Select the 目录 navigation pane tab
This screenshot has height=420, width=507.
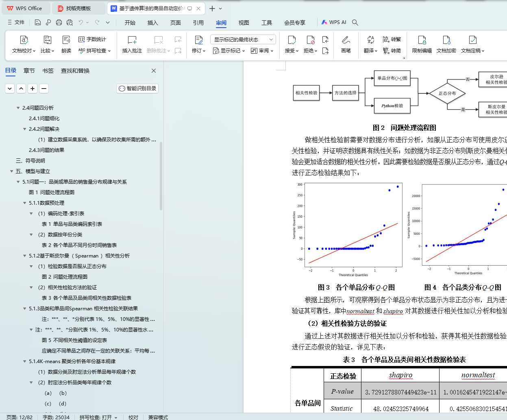(x=11, y=71)
